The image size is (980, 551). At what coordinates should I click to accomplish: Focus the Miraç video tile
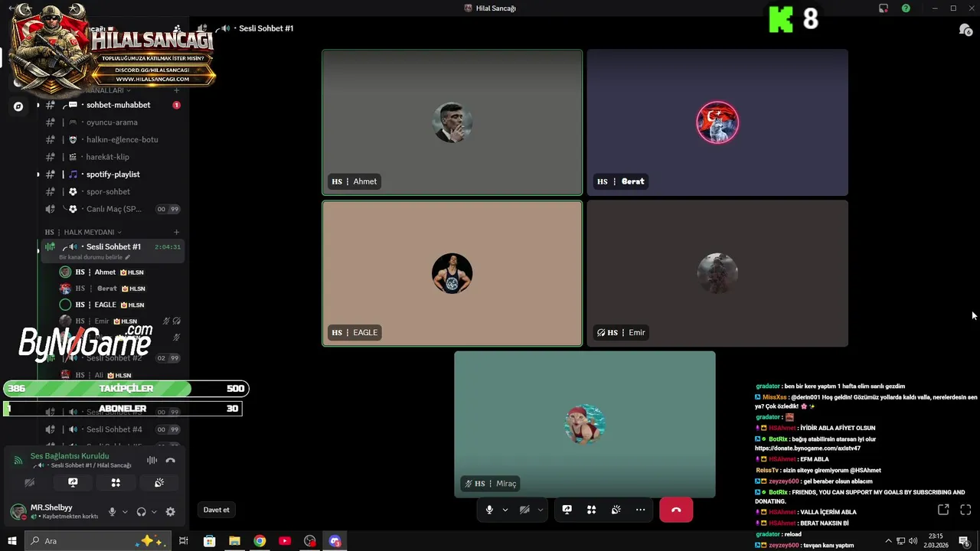pyautogui.click(x=585, y=425)
